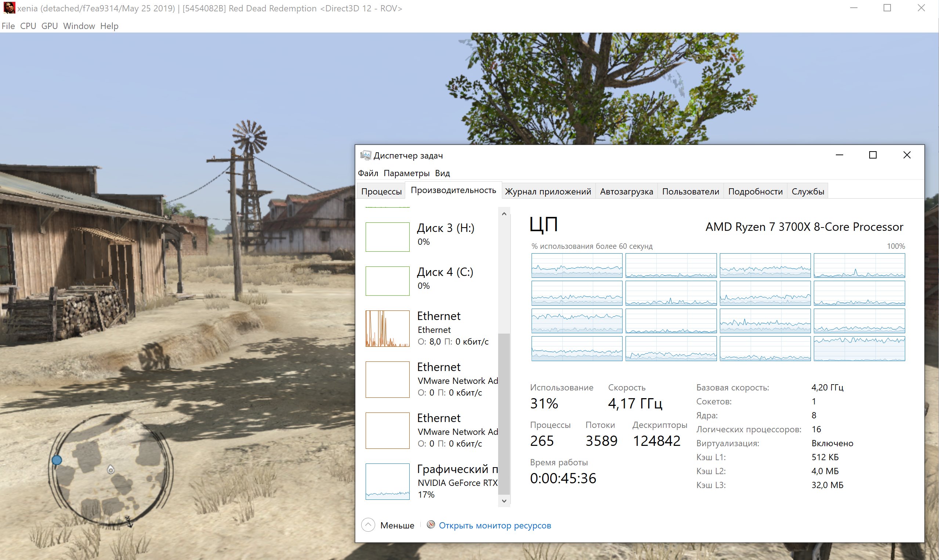The image size is (939, 560).
Task: Open the xenia CPU menu
Action: point(28,26)
